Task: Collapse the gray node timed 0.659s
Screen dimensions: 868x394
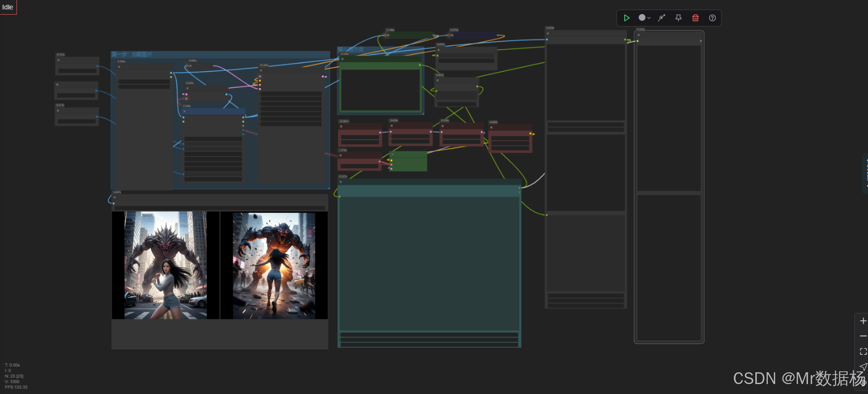Action: pos(438,50)
